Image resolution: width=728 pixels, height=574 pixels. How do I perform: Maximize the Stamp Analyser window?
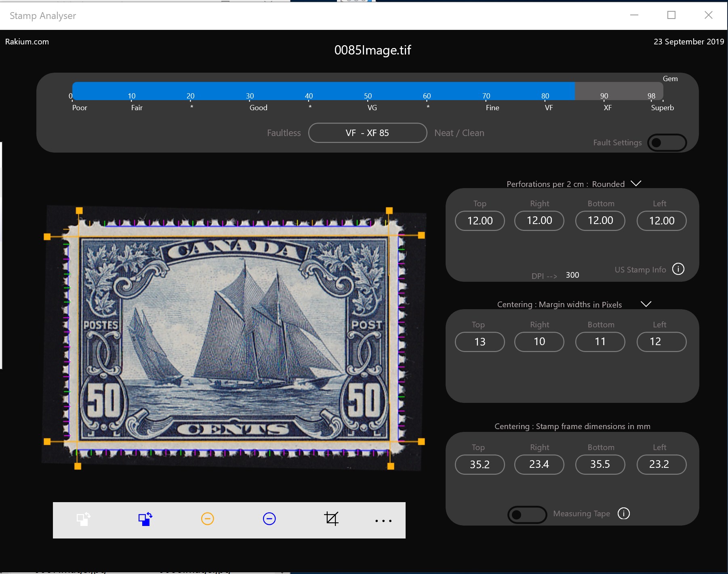pyautogui.click(x=671, y=15)
